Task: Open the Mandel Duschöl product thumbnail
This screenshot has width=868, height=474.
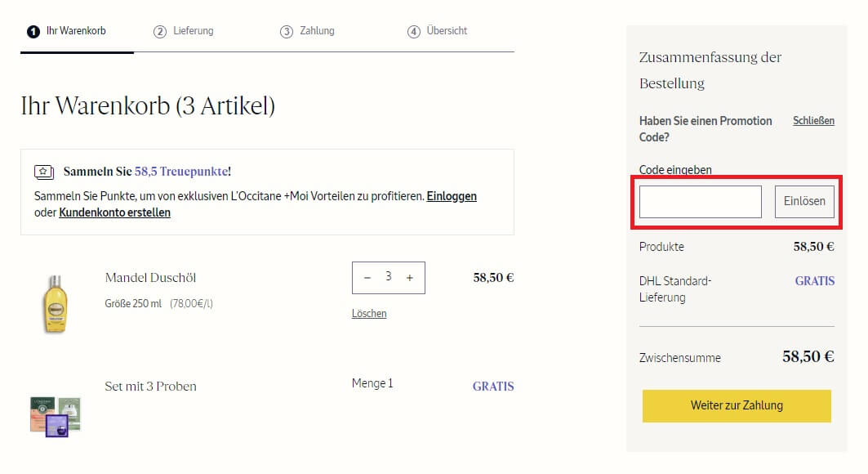Action: pos(56,303)
